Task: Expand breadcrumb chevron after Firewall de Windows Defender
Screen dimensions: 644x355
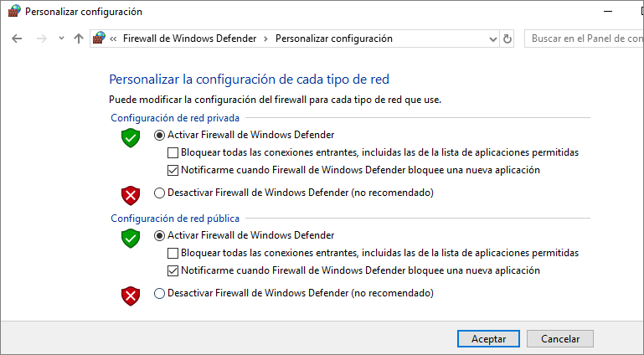Action: click(266, 39)
